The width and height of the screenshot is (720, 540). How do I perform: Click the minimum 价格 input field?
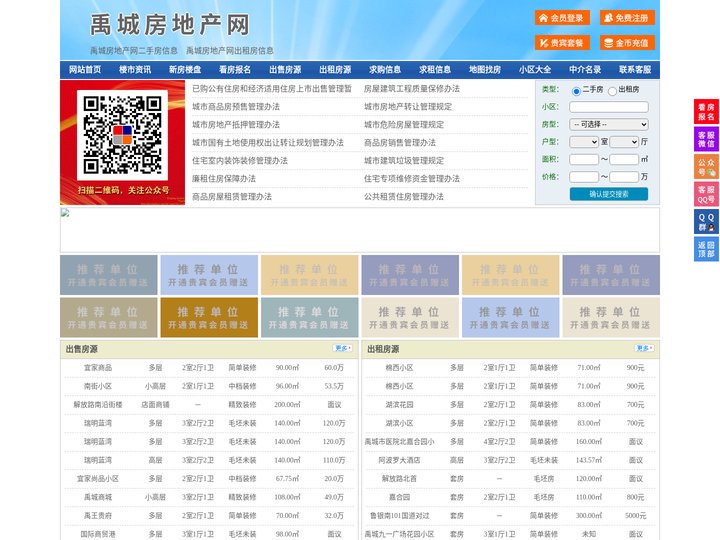584,177
